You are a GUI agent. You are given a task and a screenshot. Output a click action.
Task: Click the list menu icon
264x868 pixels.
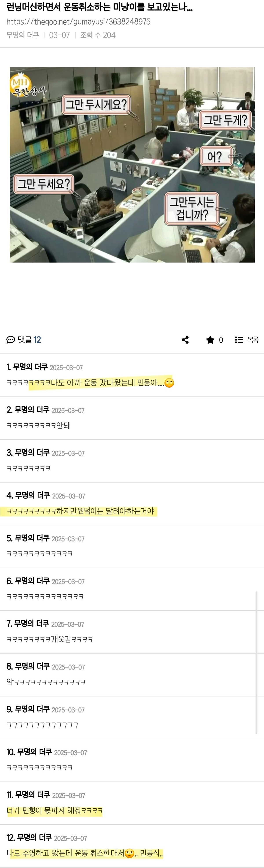tap(239, 340)
